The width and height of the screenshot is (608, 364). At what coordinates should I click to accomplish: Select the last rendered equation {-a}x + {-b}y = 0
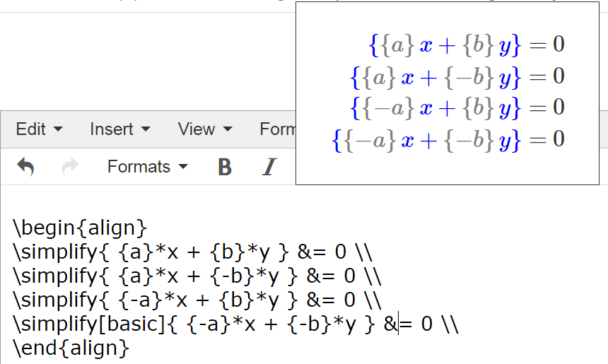point(448,140)
